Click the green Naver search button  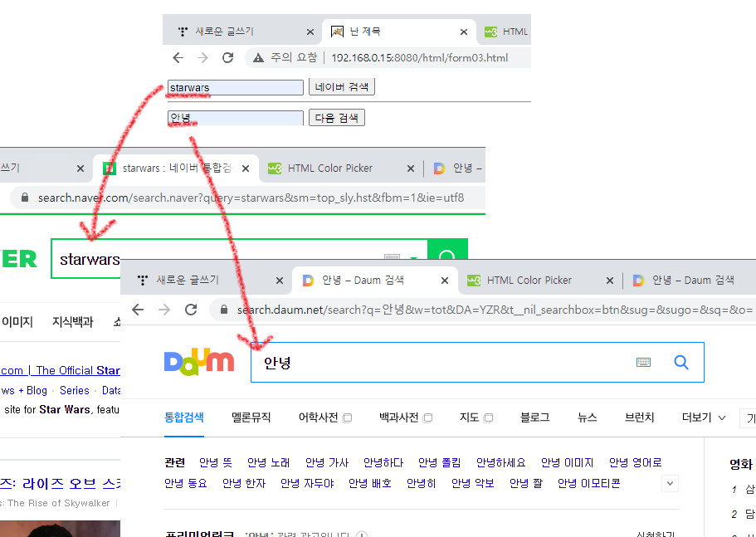pyautogui.click(x=447, y=250)
